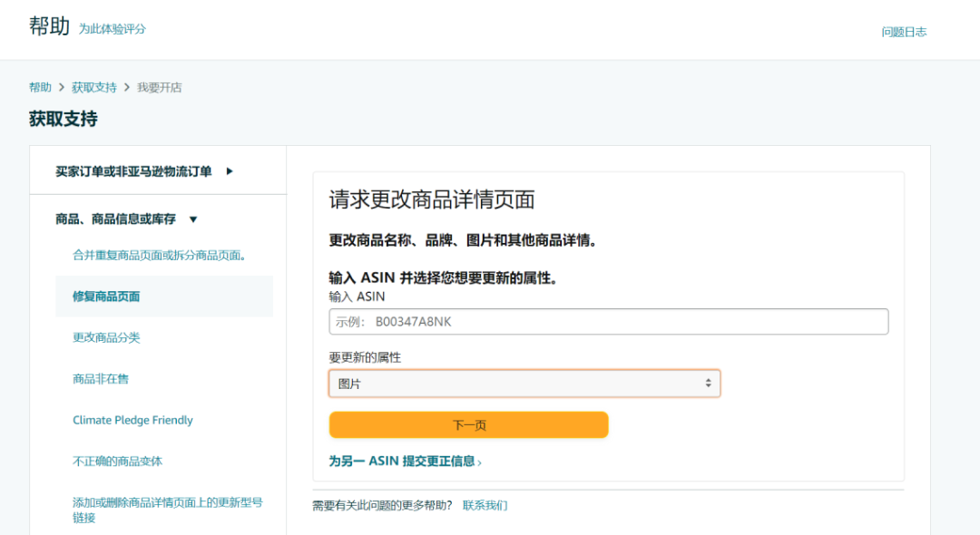Open 要更新的属性 dropdown showing 图片
This screenshot has width=980, height=535.
(524, 384)
